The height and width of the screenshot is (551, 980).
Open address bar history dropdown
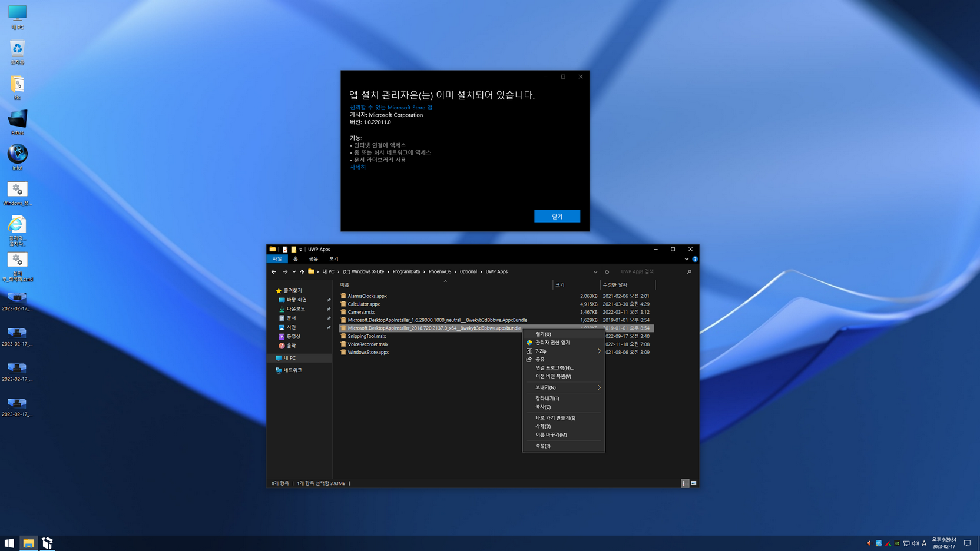tap(595, 271)
